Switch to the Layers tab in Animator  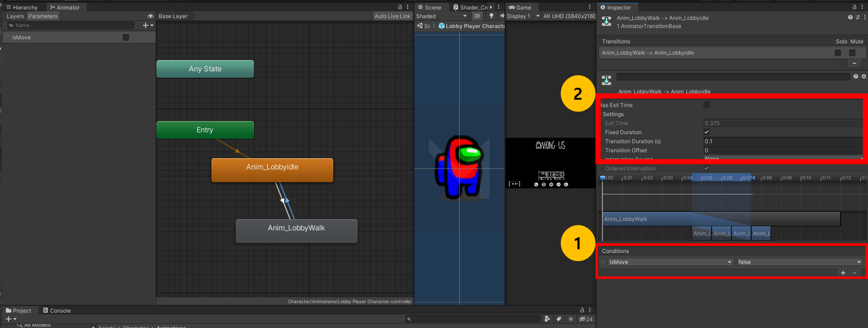pos(15,16)
